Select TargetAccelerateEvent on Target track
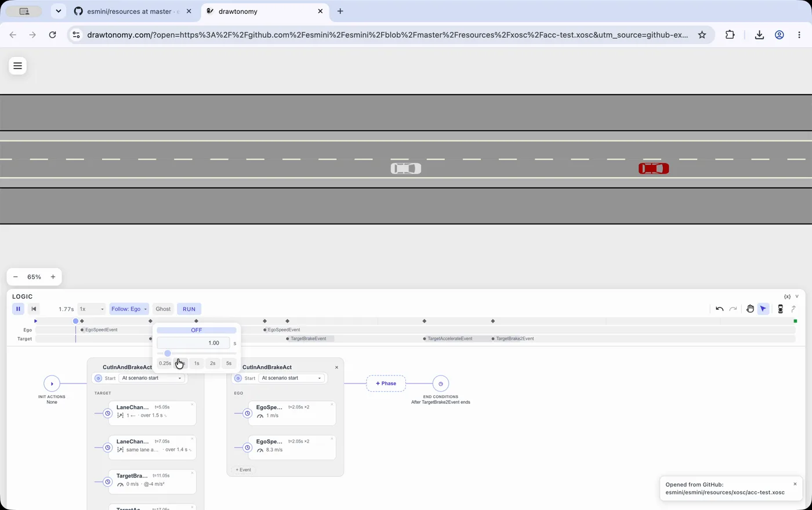Viewport: 812px width, 510px height. pyautogui.click(x=448, y=338)
